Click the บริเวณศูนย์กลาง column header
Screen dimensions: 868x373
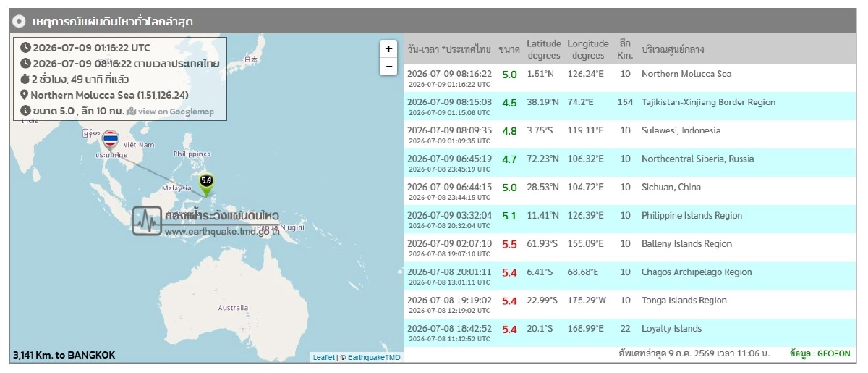[673, 50]
